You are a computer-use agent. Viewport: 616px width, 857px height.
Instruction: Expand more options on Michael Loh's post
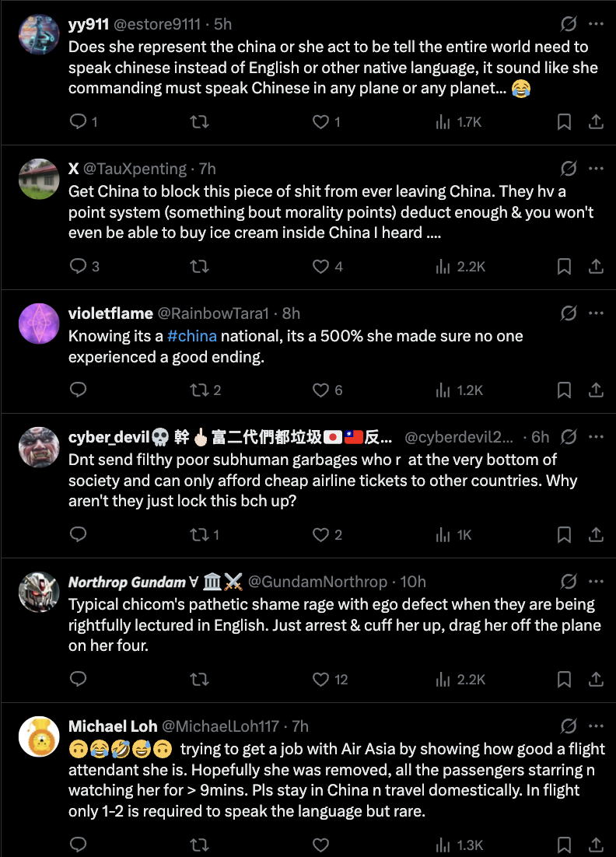pyautogui.click(x=596, y=726)
